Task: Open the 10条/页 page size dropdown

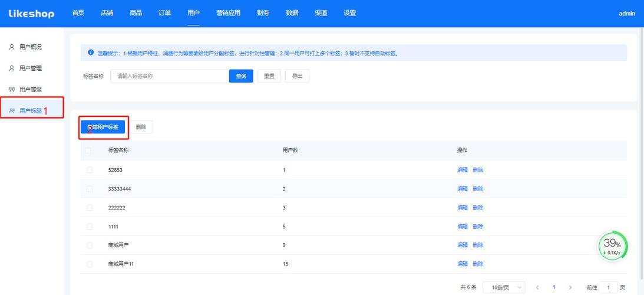Action: pos(504,287)
